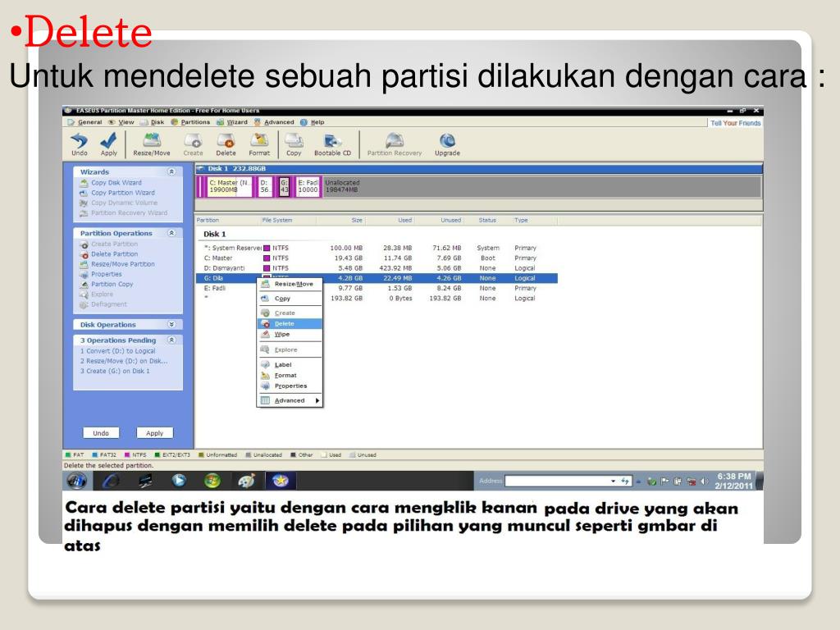Select the D: Dismayanti partition row
This screenshot has width=840, height=630.
point(378,268)
